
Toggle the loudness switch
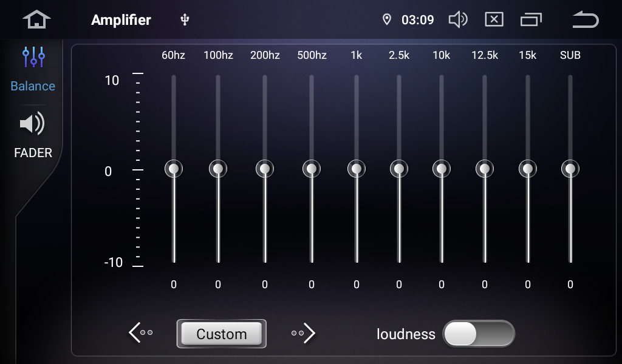tap(479, 334)
